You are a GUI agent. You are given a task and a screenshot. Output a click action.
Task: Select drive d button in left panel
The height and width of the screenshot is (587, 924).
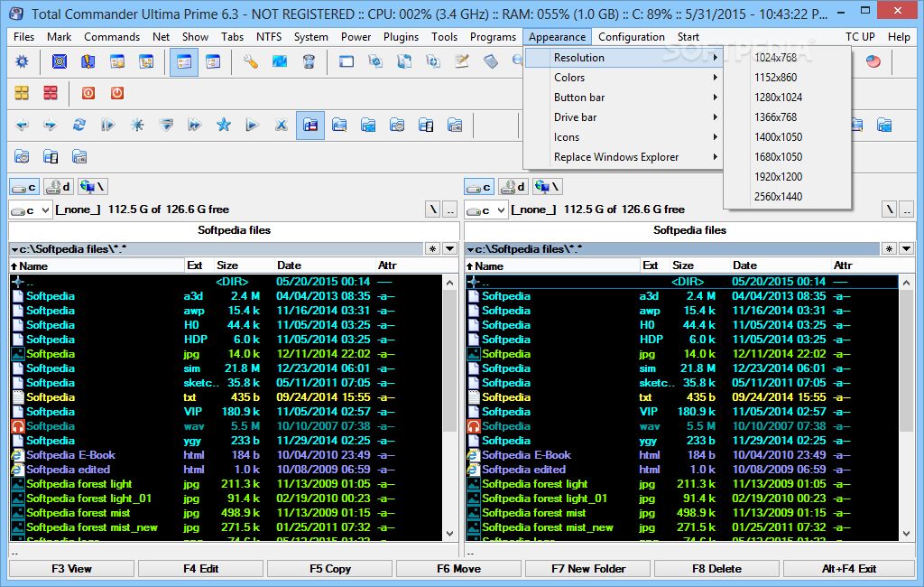[x=59, y=187]
